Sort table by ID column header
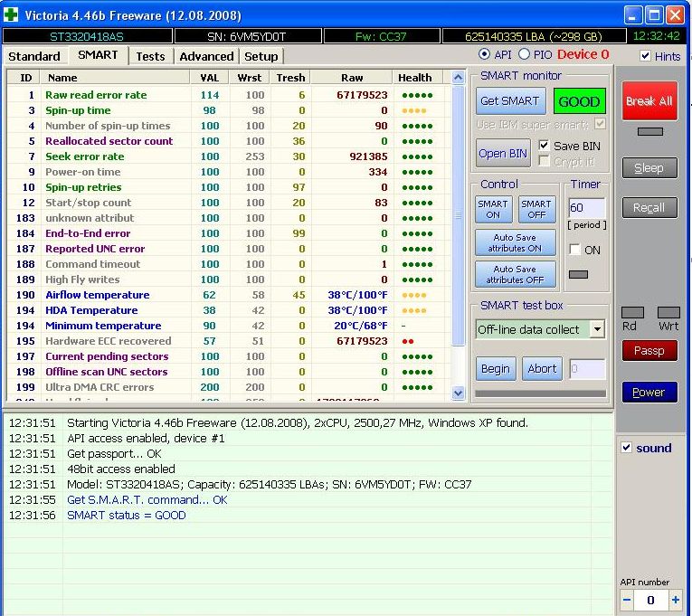692x616 pixels. pyautogui.click(x=24, y=78)
